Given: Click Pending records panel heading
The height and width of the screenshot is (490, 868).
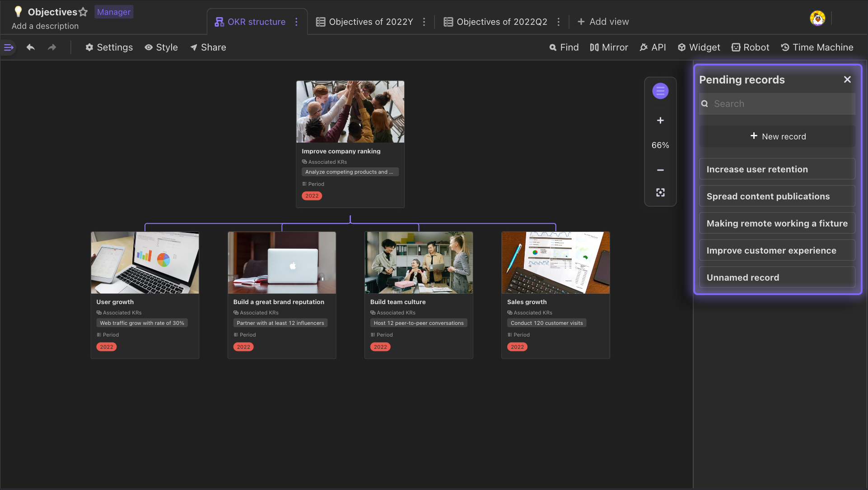Looking at the screenshot, I should pos(742,80).
